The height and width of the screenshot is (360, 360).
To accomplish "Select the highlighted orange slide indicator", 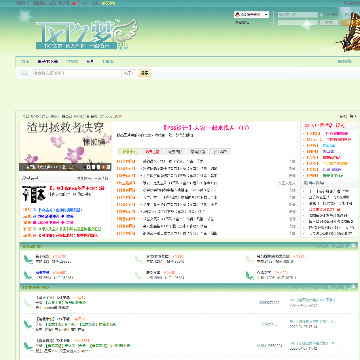I will [104, 167].
